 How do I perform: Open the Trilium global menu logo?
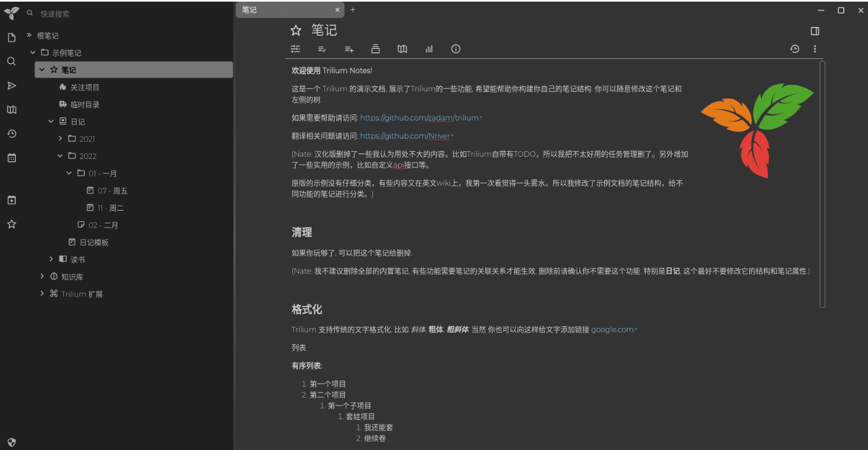click(x=12, y=13)
